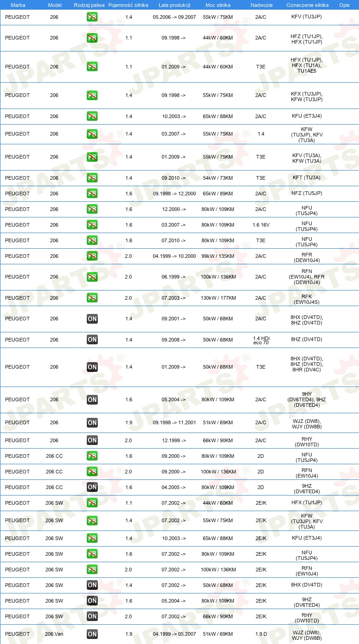
Task: Select the 09.1998 -> 12.2000 production date cell
Action: 174,194
